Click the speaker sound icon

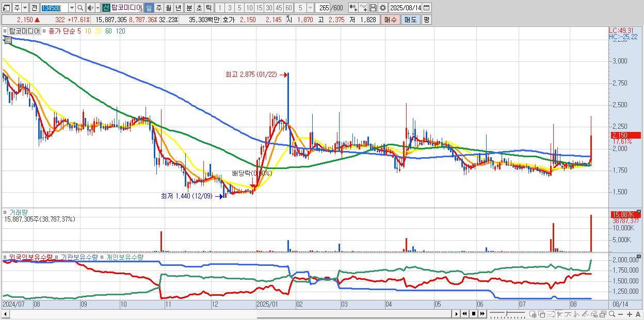point(90,8)
